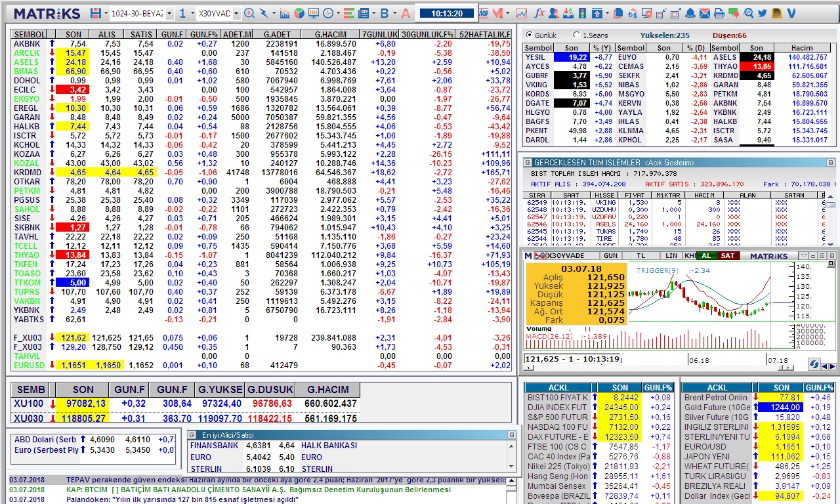Select the THYAO row in watchlist
Viewport: 840px width, 504px height.
[x=262, y=255]
